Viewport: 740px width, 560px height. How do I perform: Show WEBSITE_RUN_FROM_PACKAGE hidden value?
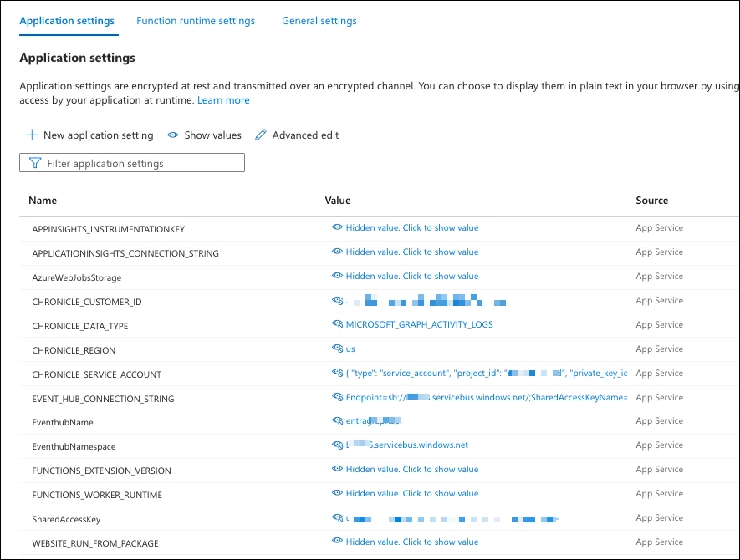click(412, 542)
